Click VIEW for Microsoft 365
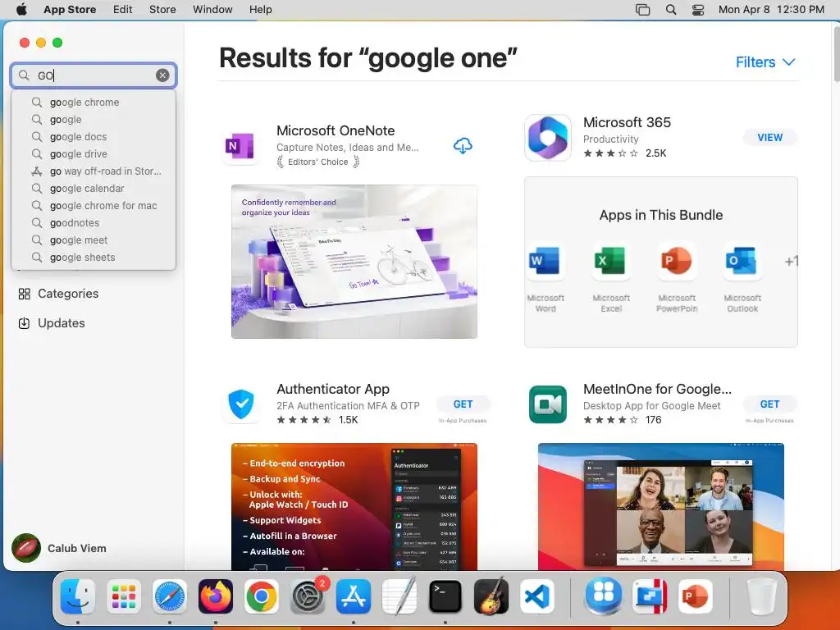The image size is (840, 630). (x=769, y=138)
